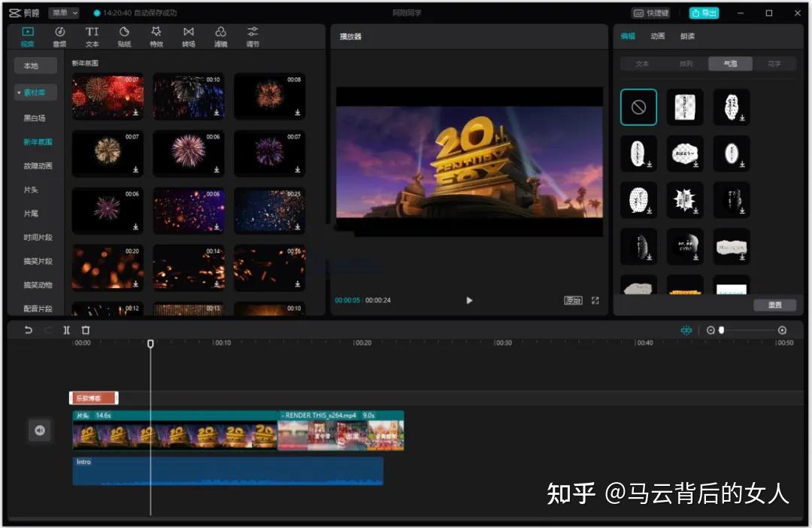The width and height of the screenshot is (812, 528).
Task: Open the 原始 resolution dropdown in the player
Action: (x=574, y=300)
